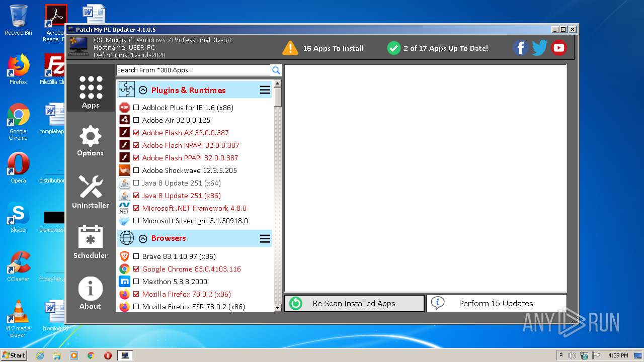The image size is (644, 362).
Task: Click the Adobe Flash AX icon
Action: [x=124, y=133]
